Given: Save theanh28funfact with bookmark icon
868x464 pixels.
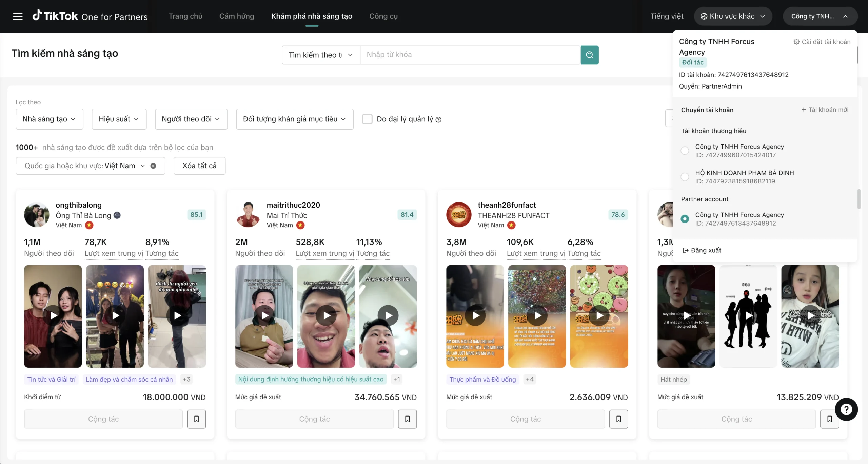Looking at the screenshot, I should point(618,419).
